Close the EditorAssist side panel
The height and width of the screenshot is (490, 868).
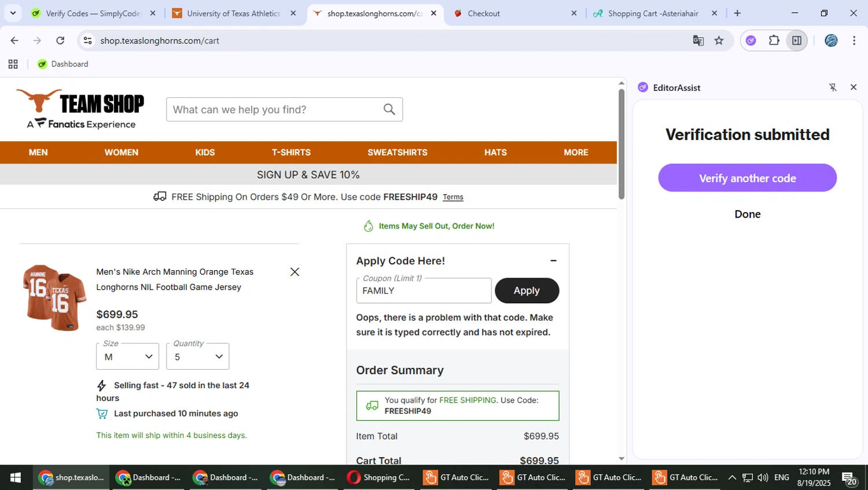pos(853,87)
